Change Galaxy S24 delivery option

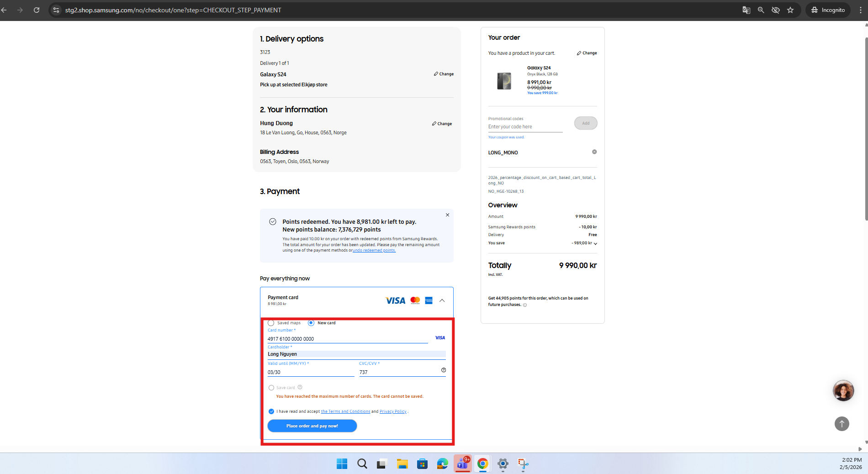click(x=444, y=74)
